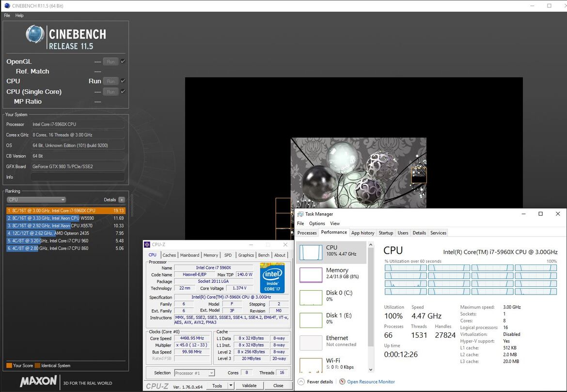Open the Ranking CPU dropdown
This screenshot has width=567, height=392.
36,200
